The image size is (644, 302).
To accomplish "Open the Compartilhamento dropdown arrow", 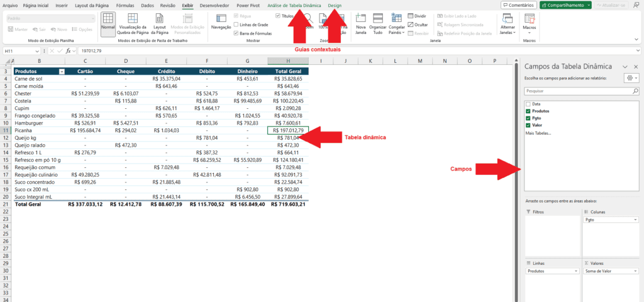I will click(589, 5).
